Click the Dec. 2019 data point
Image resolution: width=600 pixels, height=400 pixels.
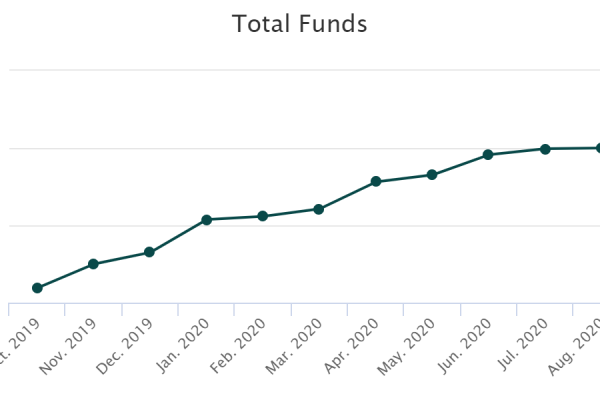pyautogui.click(x=149, y=252)
